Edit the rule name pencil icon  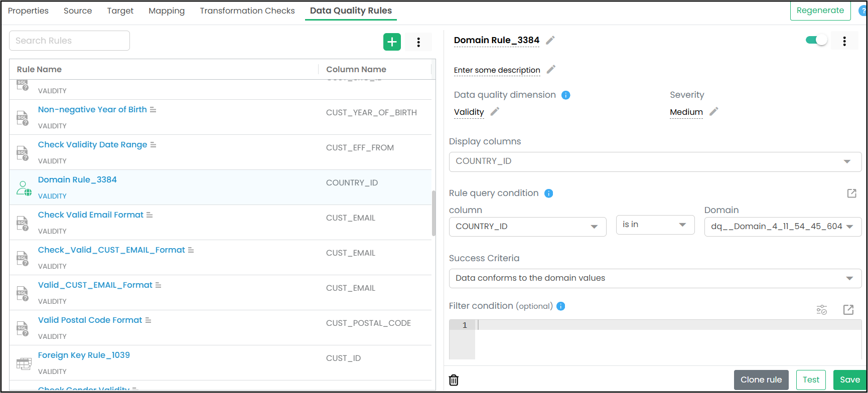550,40
